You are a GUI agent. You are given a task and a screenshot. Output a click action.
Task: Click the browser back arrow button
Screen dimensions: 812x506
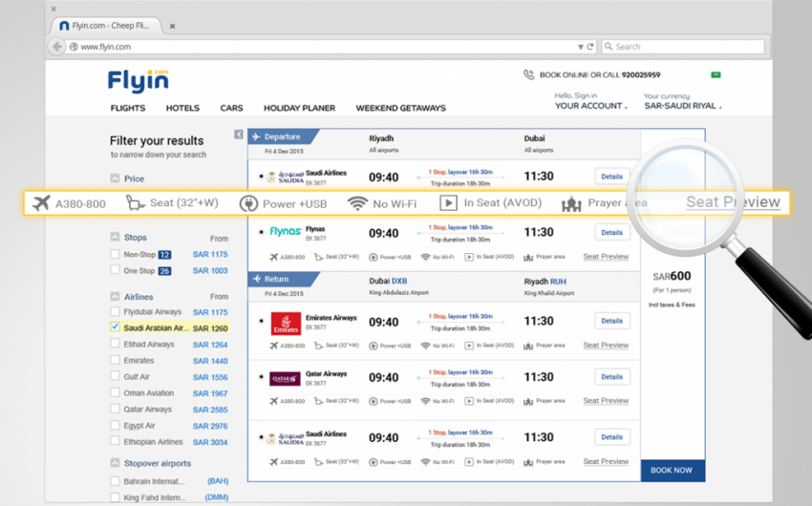(57, 46)
